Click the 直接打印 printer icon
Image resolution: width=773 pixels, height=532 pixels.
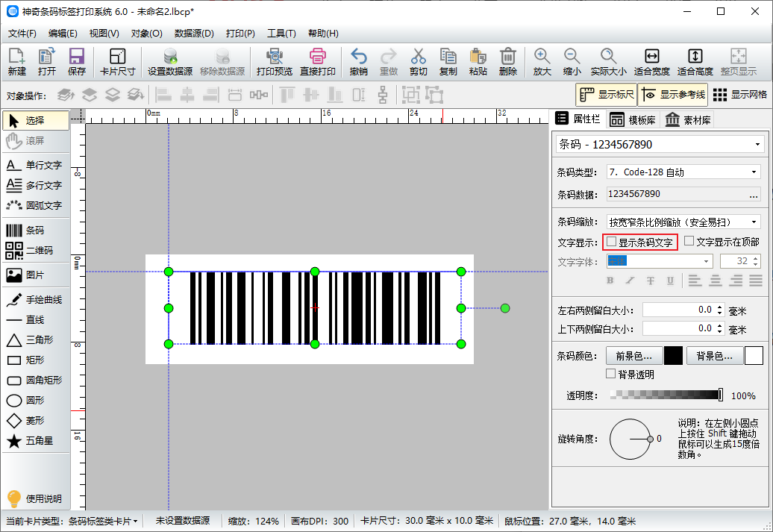point(318,62)
